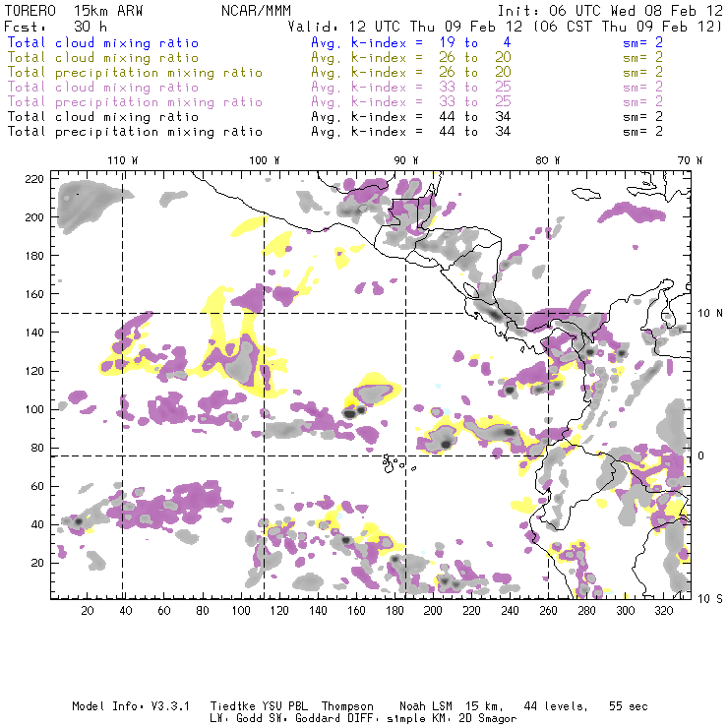
Task: Select the "NCAR/MMM" header label
Action: click(256, 11)
